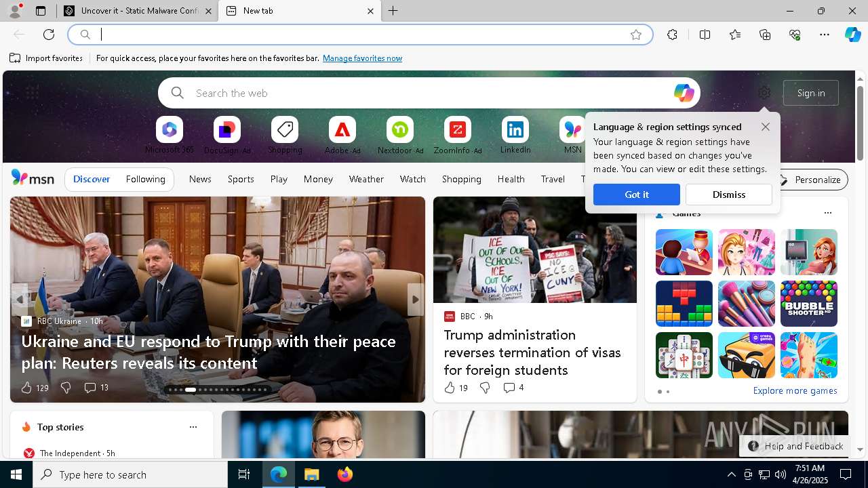
Task: Open Help and Feedback button
Action: pyautogui.click(x=795, y=446)
